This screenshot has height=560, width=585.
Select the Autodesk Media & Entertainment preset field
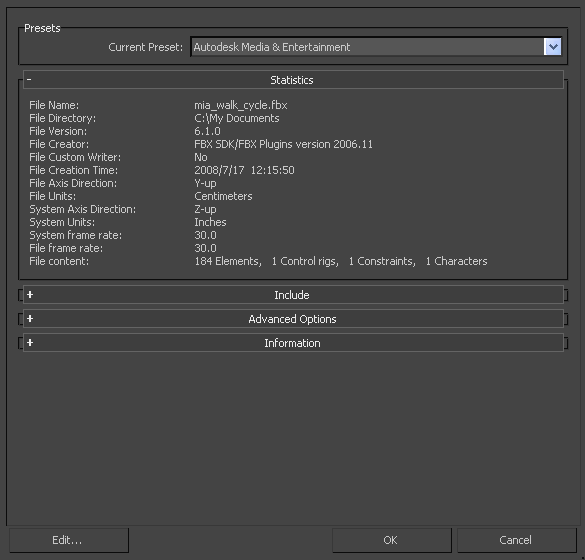(x=367, y=47)
